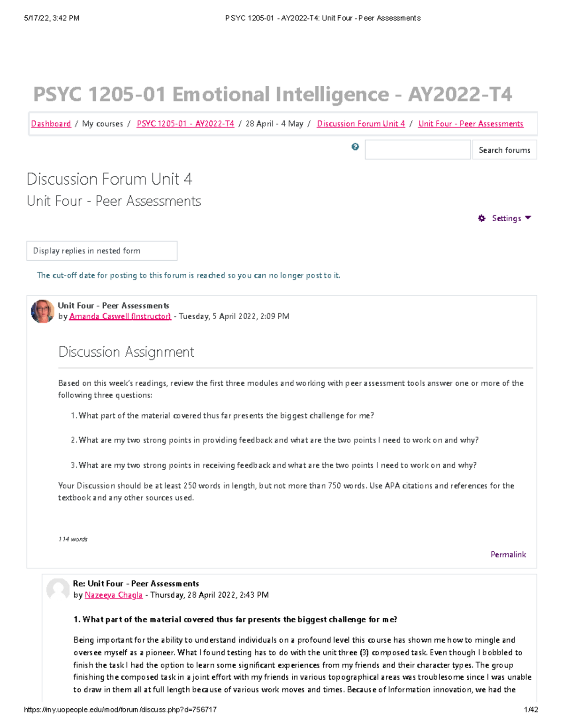Click the Settings gear icon
The height and width of the screenshot is (728, 563).
point(482,218)
